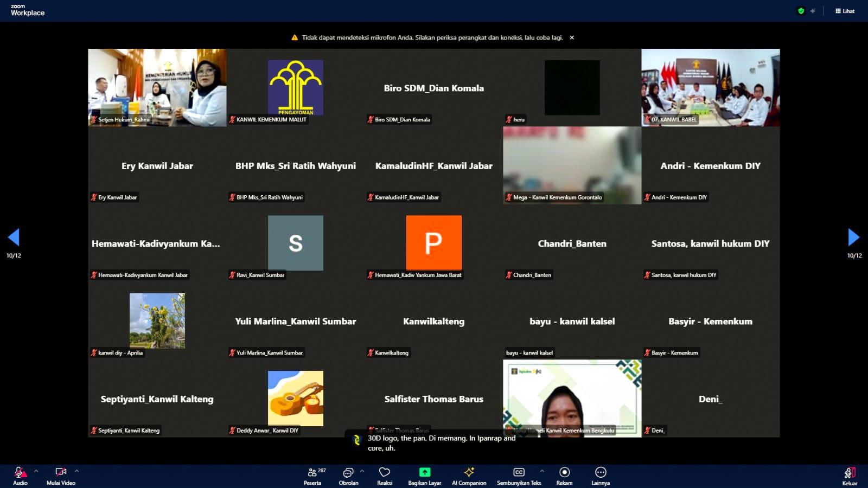Screen dimensions: 868x488
Task: Launch the AI Companion
Action: coord(469,475)
